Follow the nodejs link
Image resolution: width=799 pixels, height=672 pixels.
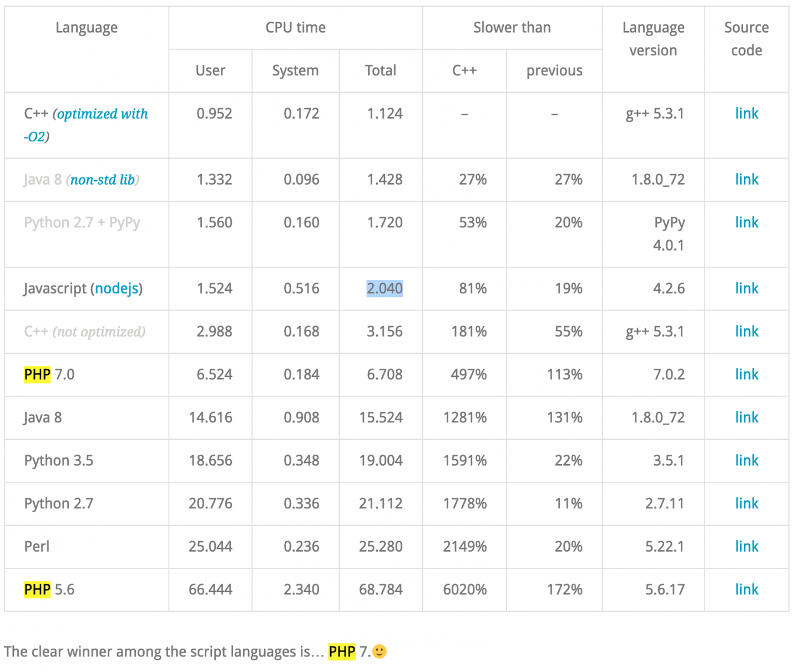(117, 288)
